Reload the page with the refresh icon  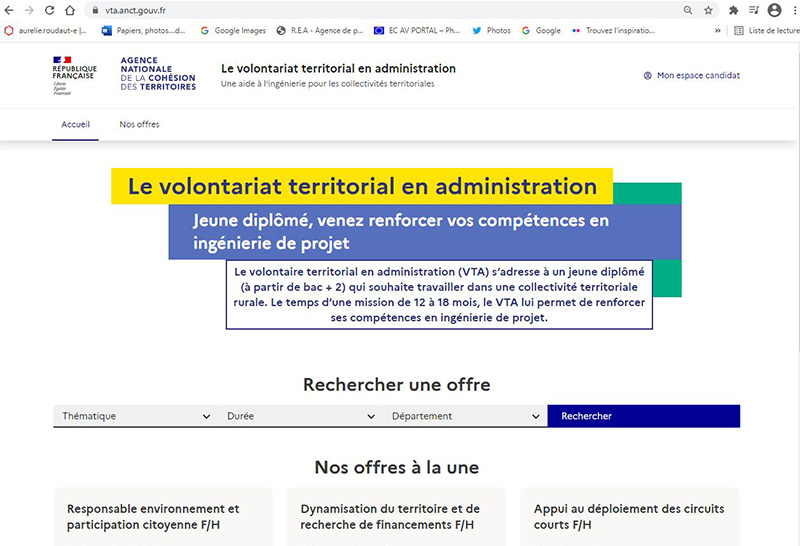point(49,10)
